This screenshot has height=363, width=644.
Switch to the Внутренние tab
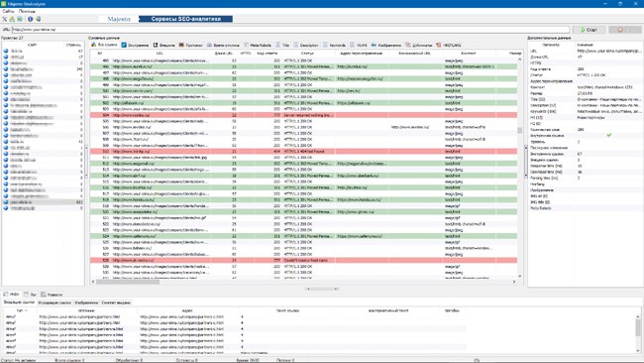[x=135, y=45]
